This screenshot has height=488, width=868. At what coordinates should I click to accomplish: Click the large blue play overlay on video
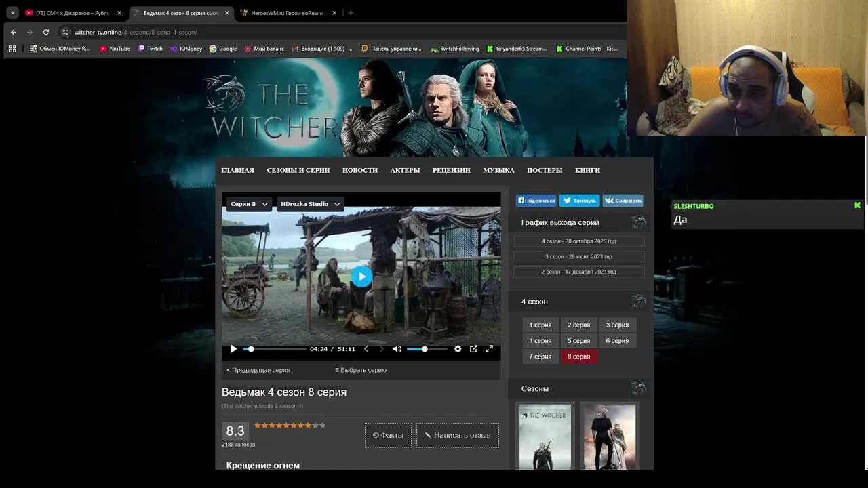pyautogui.click(x=361, y=276)
